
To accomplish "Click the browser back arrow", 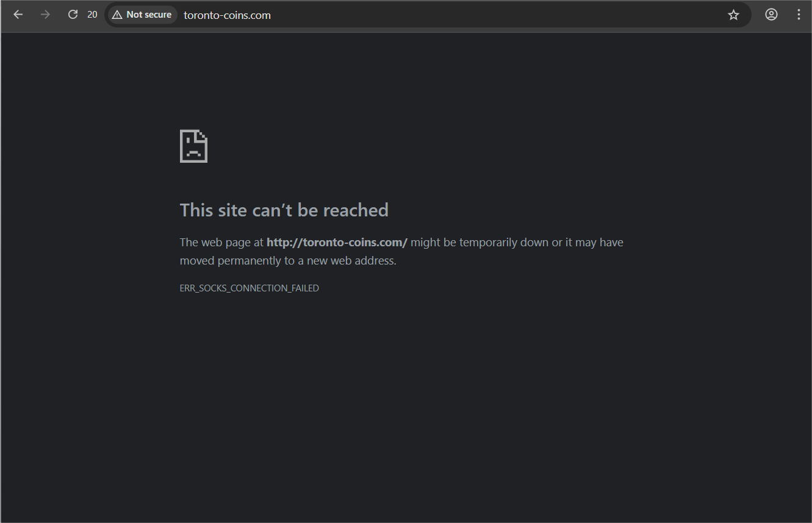I will coord(18,15).
